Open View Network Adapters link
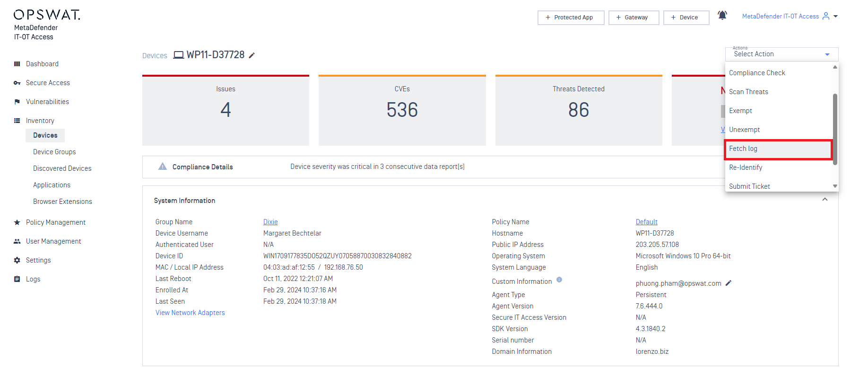The image size is (868, 369). pyautogui.click(x=190, y=313)
